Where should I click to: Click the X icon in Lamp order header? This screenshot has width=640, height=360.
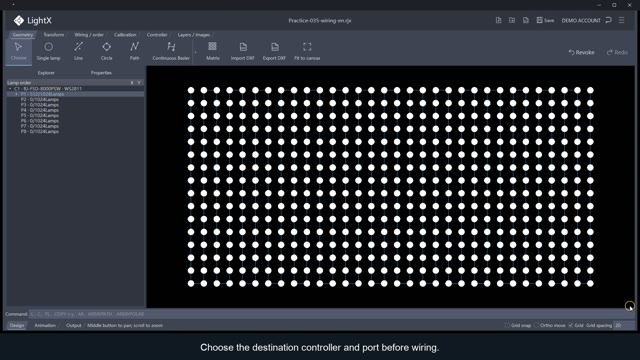[132, 82]
